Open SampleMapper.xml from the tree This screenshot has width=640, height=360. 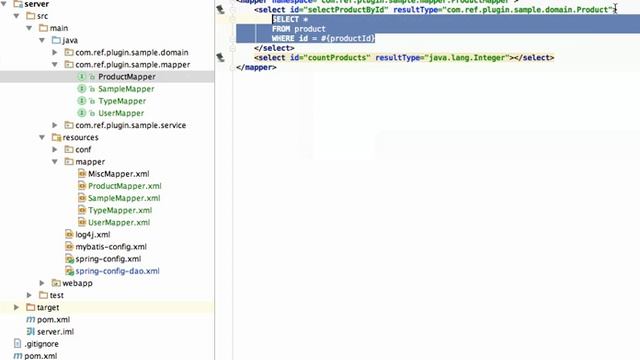[x=124, y=198]
